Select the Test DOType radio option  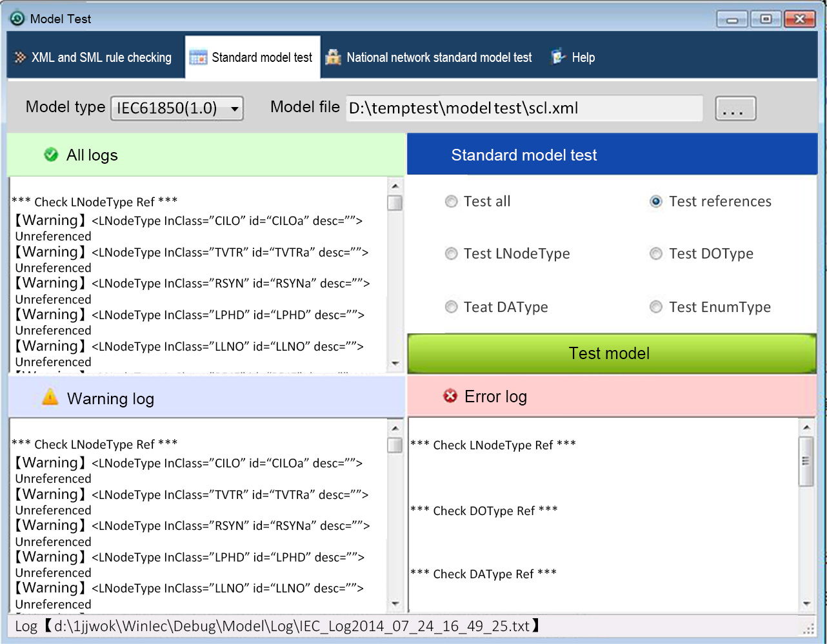(656, 254)
